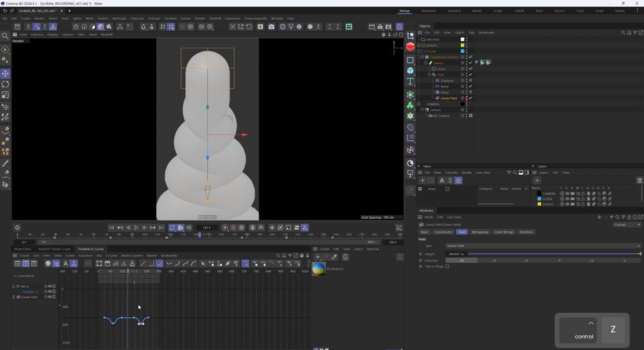Select spline interpolation in F-Curve toolbar
644x350 pixels.
[160, 263]
